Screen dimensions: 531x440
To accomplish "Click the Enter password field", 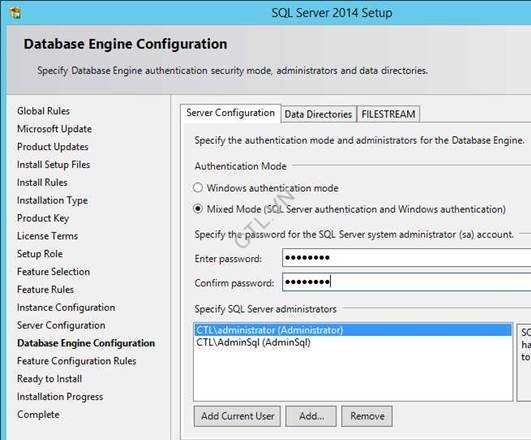I will coord(406,258).
